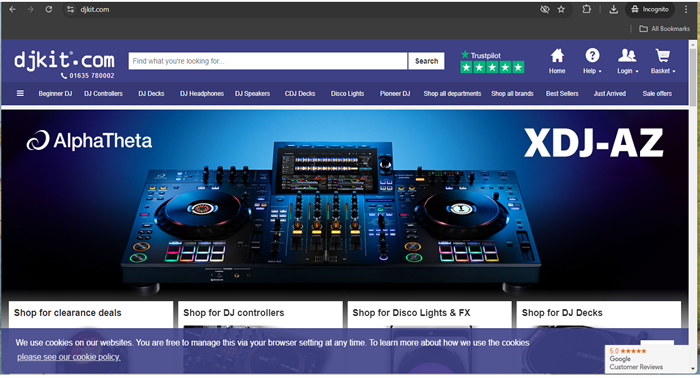Screen dimensions: 700x378
Task: Go back using the browser back arrow
Action: [12, 9]
